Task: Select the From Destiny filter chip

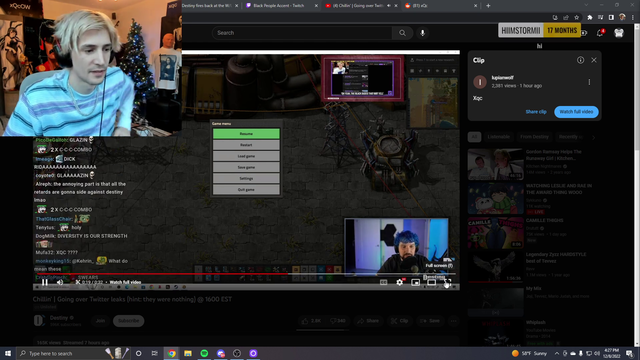Action: coord(534,137)
